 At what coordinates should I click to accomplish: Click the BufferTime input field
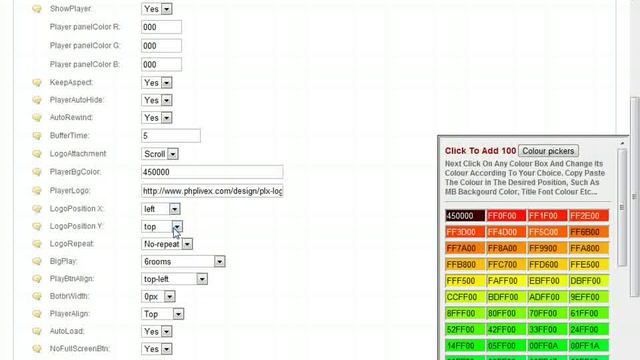[171, 136]
